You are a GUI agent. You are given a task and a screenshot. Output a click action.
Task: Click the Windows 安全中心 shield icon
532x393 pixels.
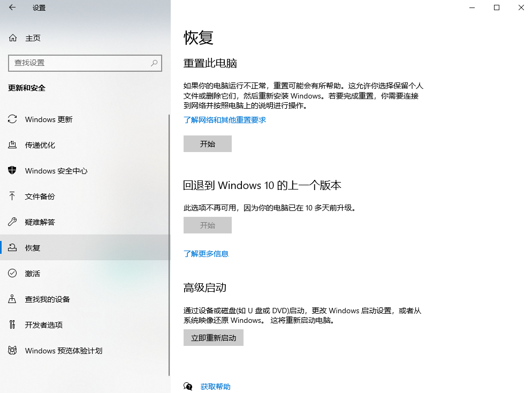[13, 171]
